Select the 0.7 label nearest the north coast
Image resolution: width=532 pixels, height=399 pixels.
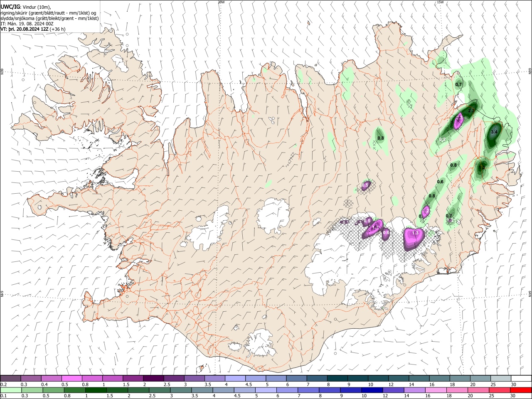[458, 84]
